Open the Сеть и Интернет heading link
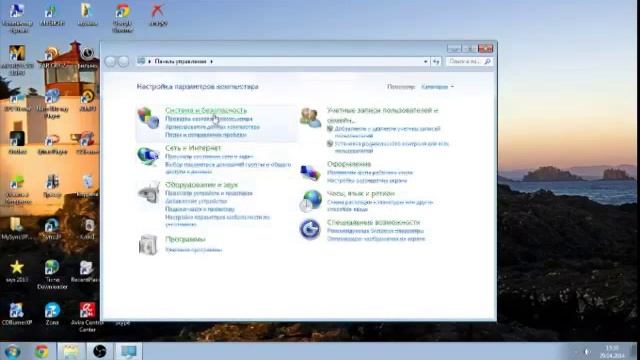Image resolution: width=640 pixels, height=360 pixels. [193, 148]
